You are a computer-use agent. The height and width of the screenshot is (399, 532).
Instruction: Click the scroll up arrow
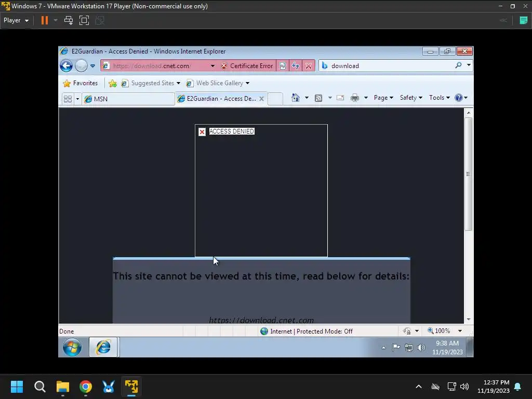tap(469, 112)
